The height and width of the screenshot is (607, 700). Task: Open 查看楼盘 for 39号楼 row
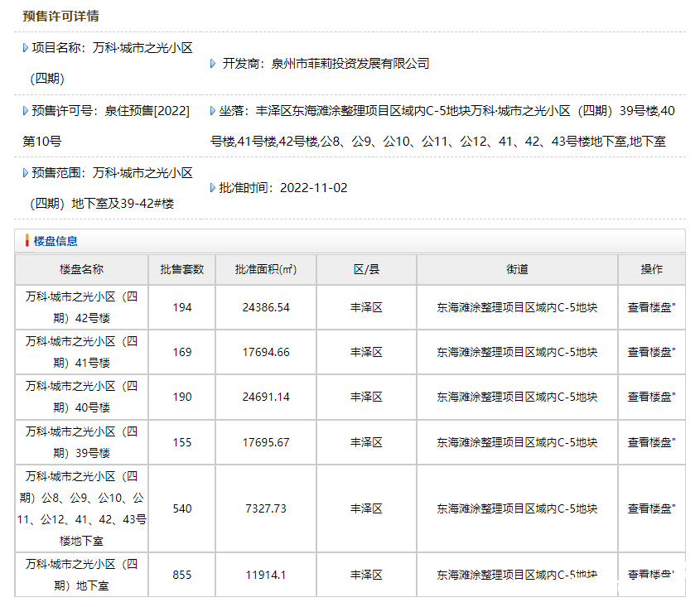[651, 442]
